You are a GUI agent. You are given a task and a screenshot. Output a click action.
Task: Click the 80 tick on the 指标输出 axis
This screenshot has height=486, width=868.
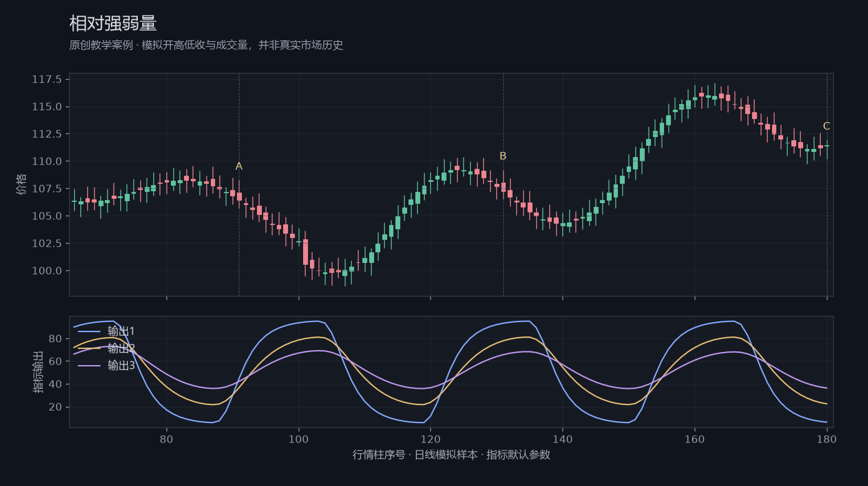click(x=55, y=339)
